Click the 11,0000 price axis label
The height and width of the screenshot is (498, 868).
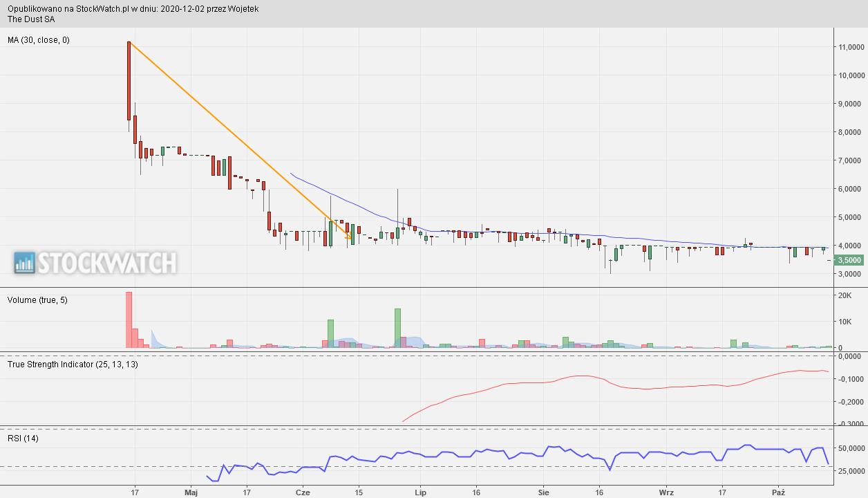tap(851, 47)
